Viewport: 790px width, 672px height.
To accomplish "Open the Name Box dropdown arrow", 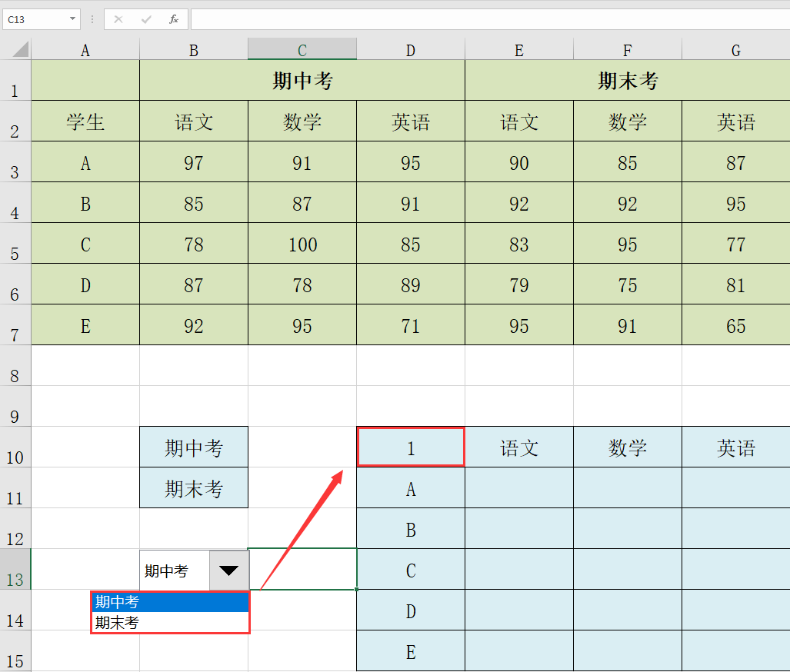I will point(72,19).
